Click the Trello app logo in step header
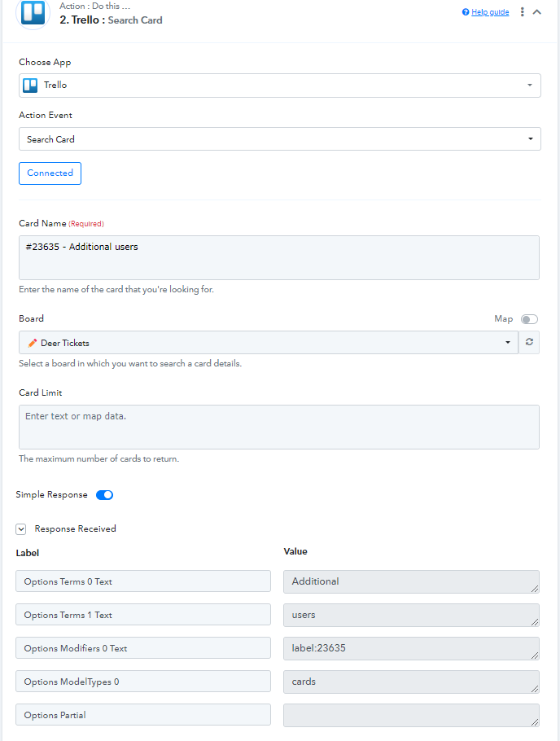 tap(33, 12)
